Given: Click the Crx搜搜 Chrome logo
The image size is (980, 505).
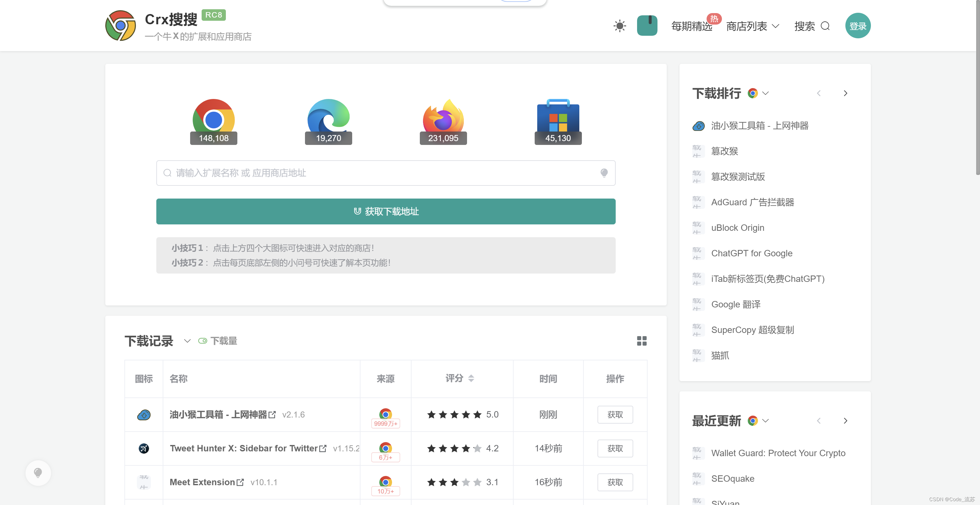Looking at the screenshot, I should click(x=121, y=26).
